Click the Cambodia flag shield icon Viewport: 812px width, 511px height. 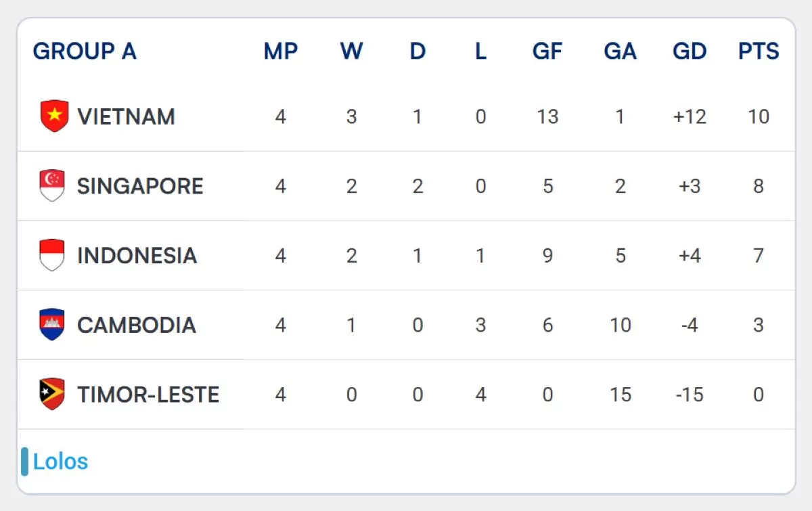(x=52, y=325)
